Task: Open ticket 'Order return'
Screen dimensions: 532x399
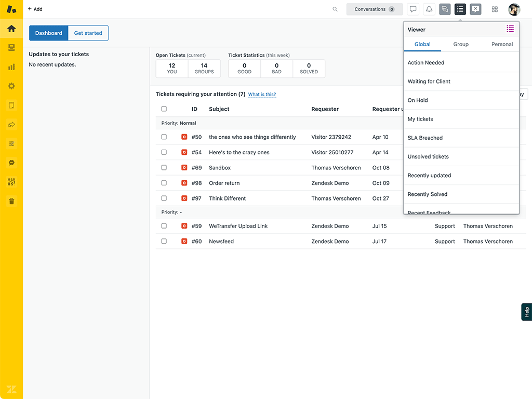Action: (x=224, y=183)
